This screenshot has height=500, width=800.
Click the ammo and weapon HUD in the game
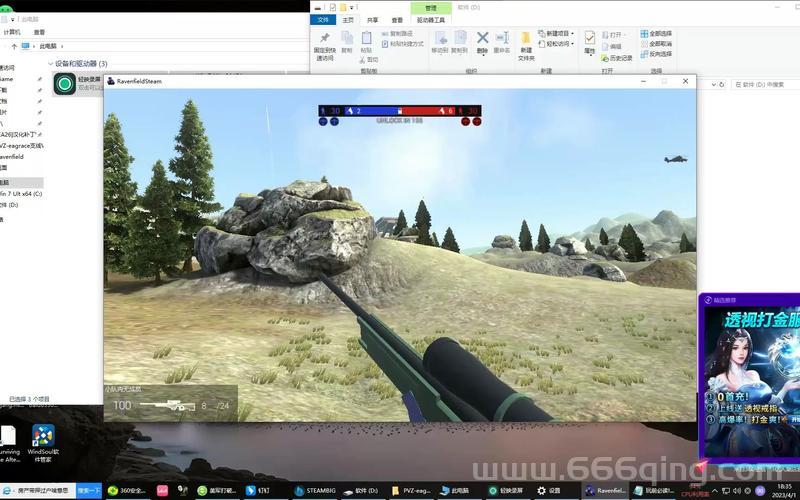click(x=171, y=405)
